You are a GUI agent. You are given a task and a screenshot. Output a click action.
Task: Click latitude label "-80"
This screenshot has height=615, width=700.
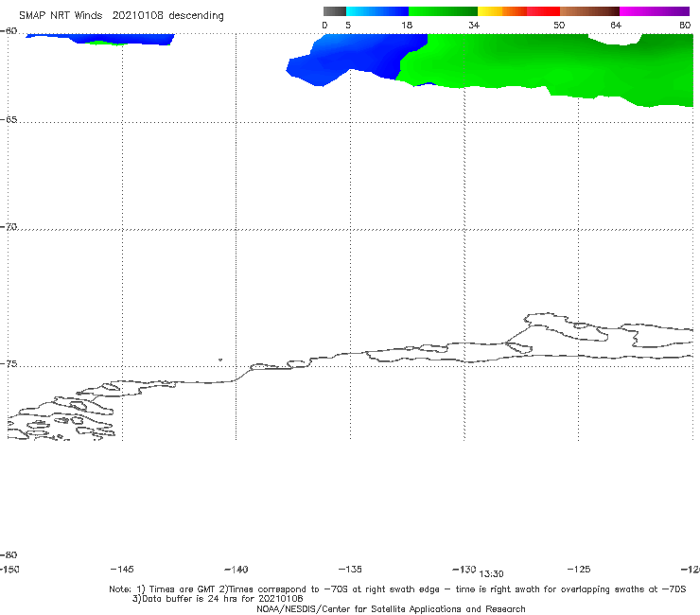(9, 554)
